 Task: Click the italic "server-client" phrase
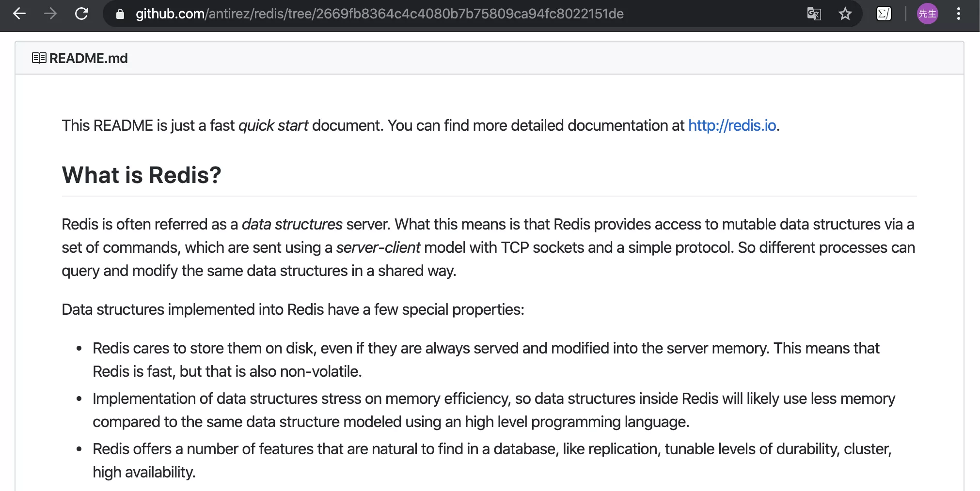tap(378, 247)
